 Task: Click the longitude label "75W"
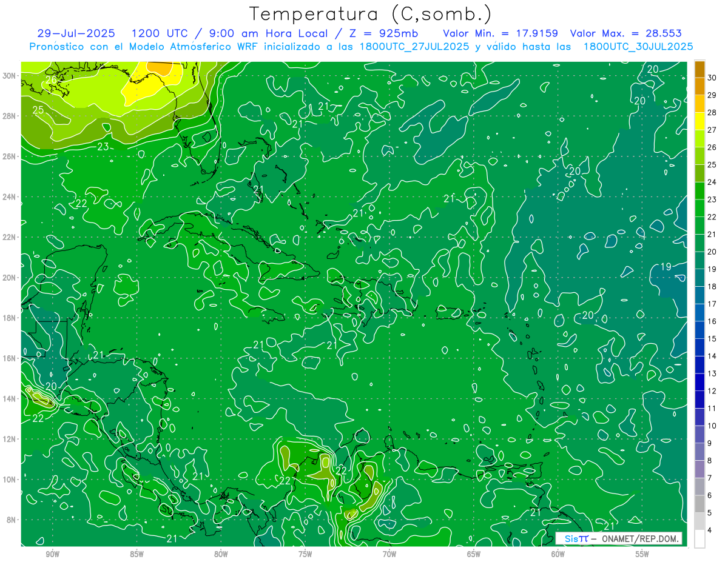click(305, 554)
